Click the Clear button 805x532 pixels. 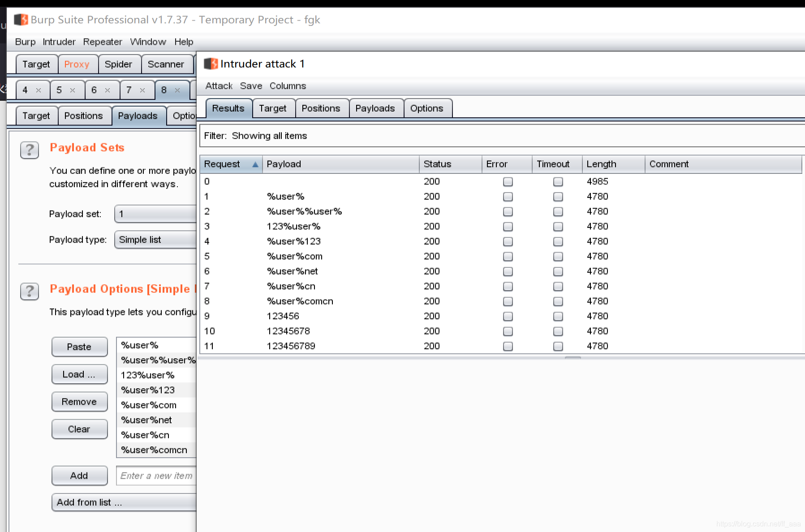79,429
